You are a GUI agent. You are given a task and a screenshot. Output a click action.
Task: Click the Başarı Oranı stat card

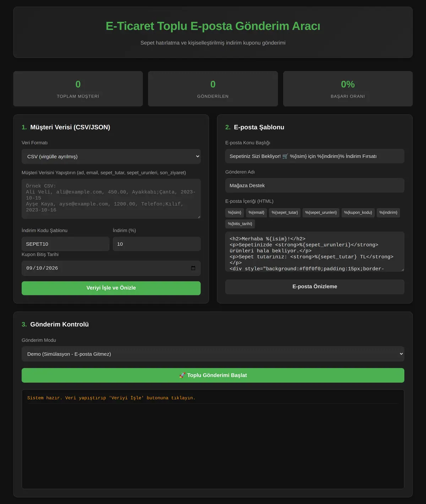[x=348, y=89]
